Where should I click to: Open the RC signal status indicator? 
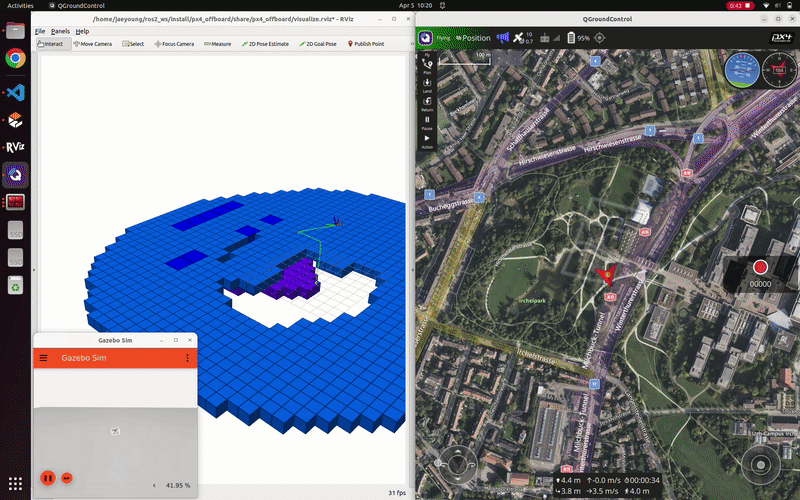point(550,38)
